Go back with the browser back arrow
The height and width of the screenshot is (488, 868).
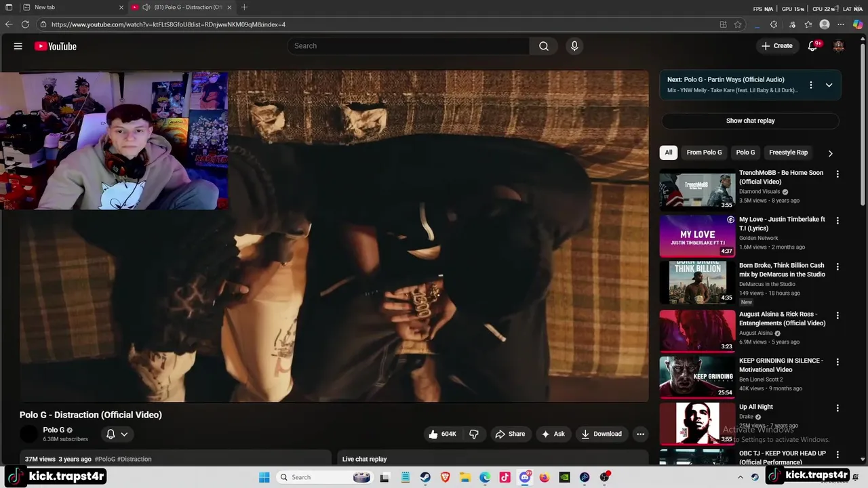[9, 24]
